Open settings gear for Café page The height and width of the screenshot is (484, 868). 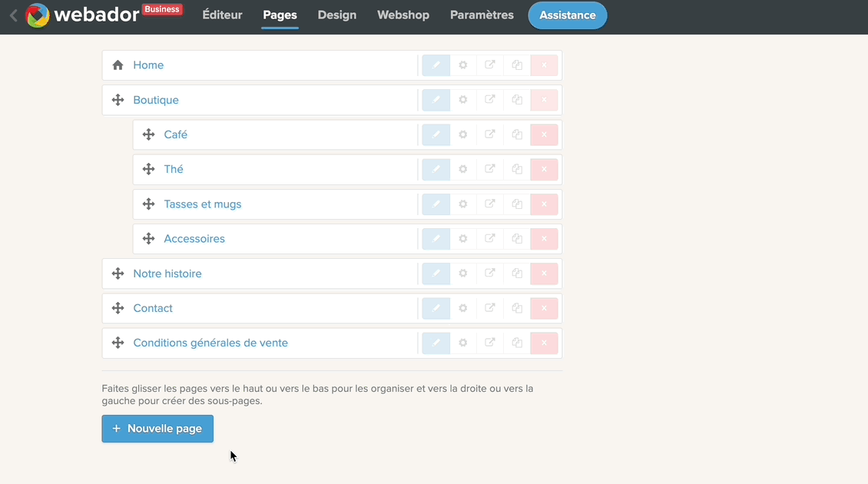click(463, 134)
